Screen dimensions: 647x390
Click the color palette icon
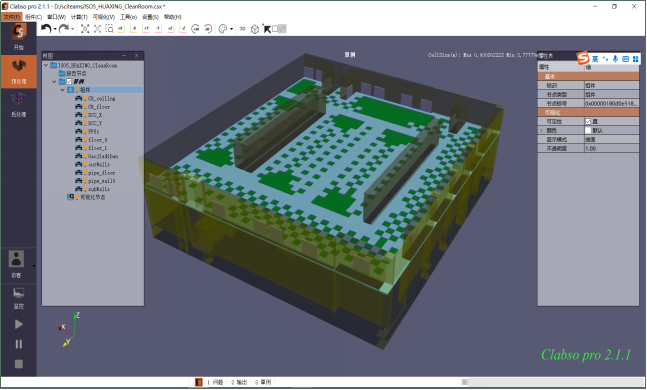pos(222,28)
